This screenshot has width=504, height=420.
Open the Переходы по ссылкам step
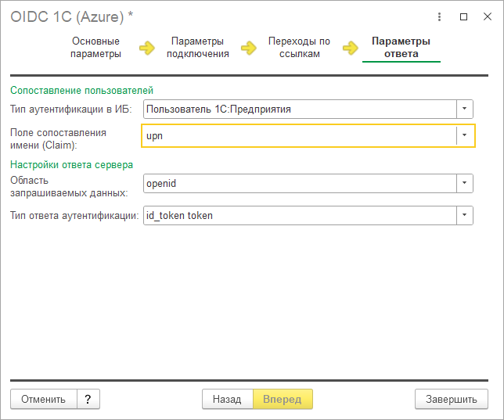point(299,48)
